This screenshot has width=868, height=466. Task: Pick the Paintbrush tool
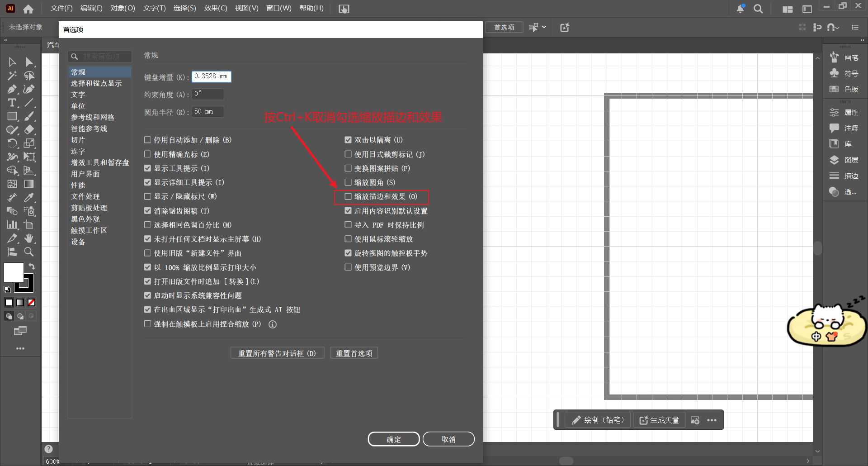[x=29, y=116]
